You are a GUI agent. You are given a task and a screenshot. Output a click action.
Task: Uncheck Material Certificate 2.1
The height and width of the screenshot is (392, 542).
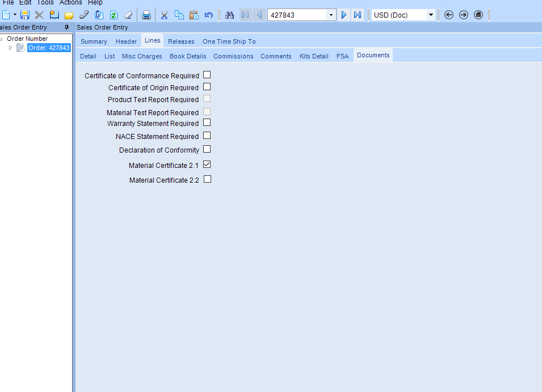point(207,165)
